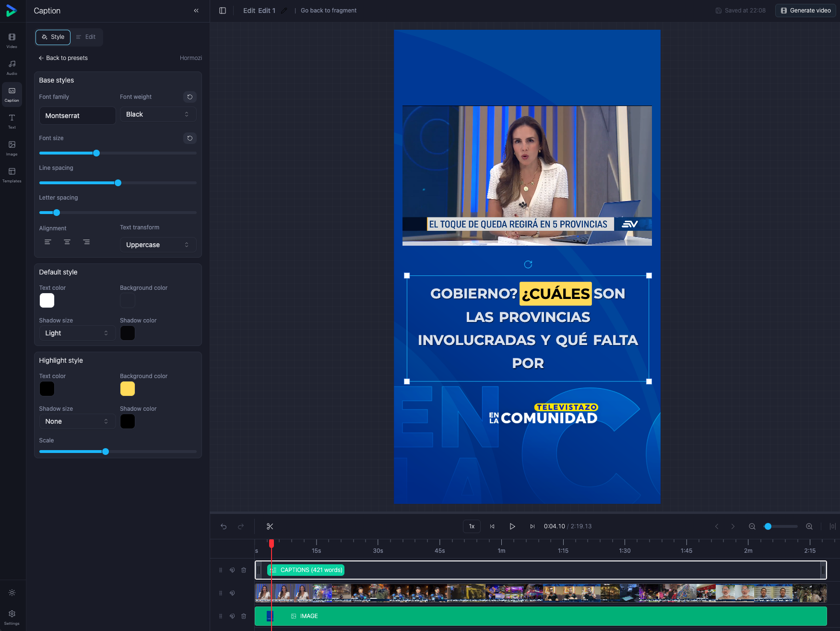Screen dimensions: 840x631
Task: Hide the captions track visibility
Action: (x=232, y=570)
